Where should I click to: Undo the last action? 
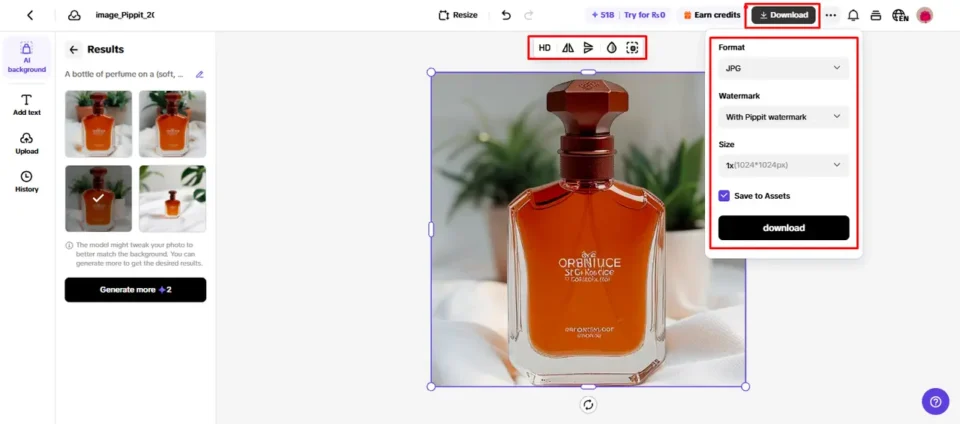coord(506,15)
